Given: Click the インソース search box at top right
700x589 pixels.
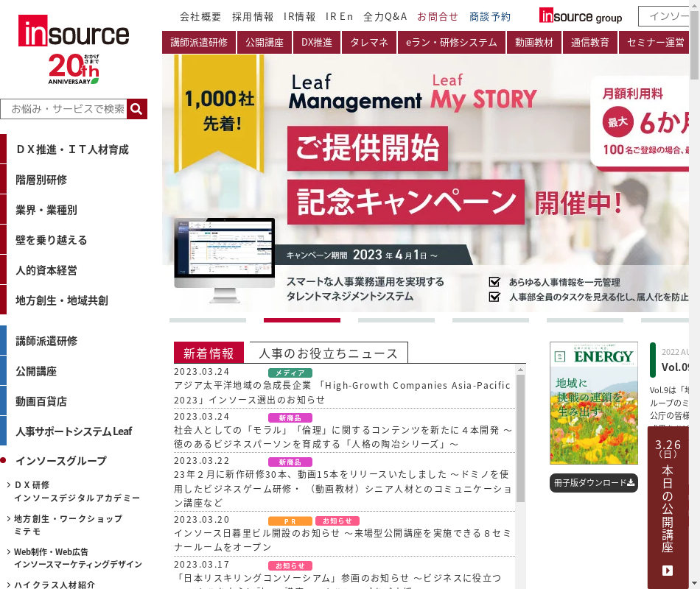Looking at the screenshot, I should (665, 16).
